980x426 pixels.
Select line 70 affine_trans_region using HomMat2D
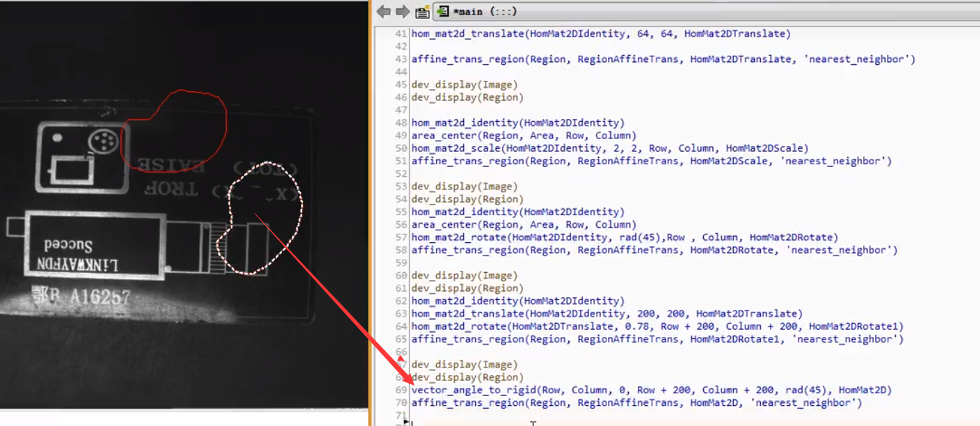click(x=636, y=403)
